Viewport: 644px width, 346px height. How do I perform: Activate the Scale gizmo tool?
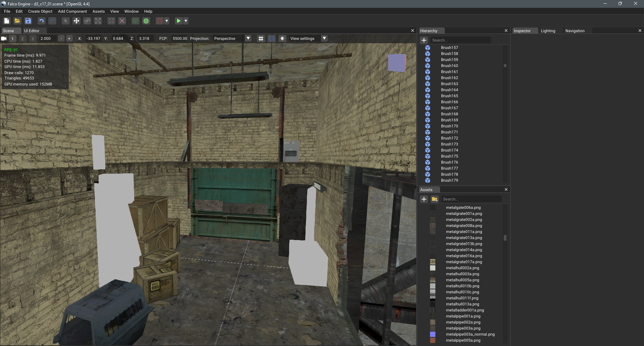tap(98, 21)
